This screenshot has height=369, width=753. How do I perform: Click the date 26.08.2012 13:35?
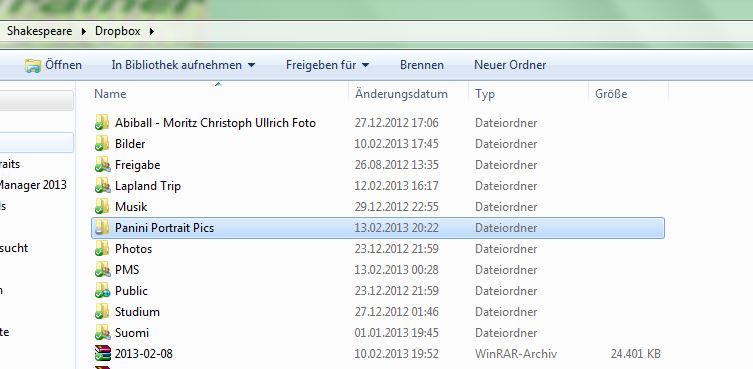397,165
